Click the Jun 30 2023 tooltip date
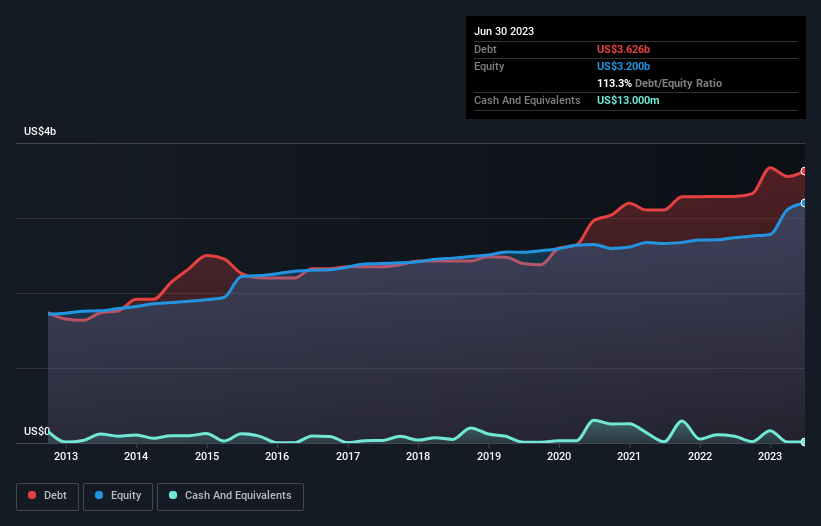 coord(504,31)
